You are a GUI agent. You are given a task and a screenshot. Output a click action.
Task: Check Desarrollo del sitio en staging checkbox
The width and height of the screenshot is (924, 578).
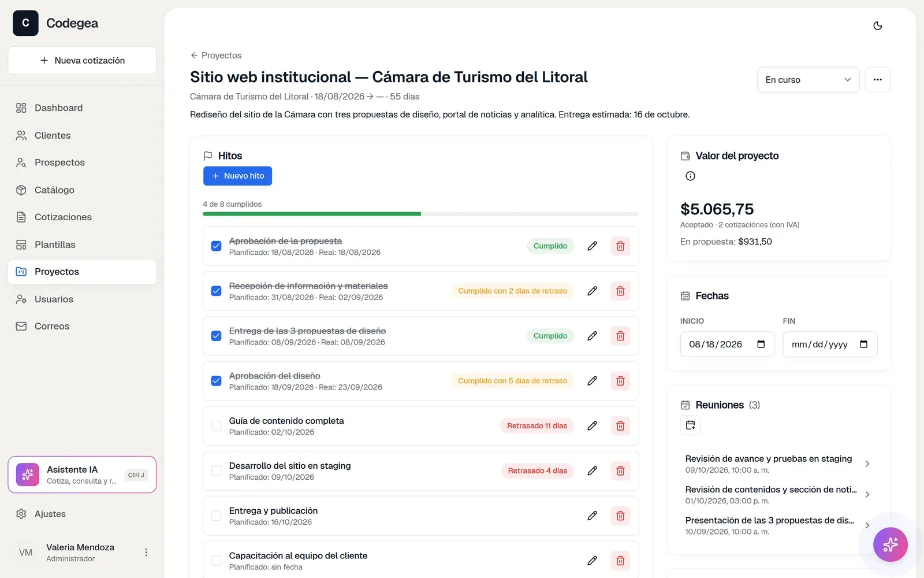[x=216, y=470]
